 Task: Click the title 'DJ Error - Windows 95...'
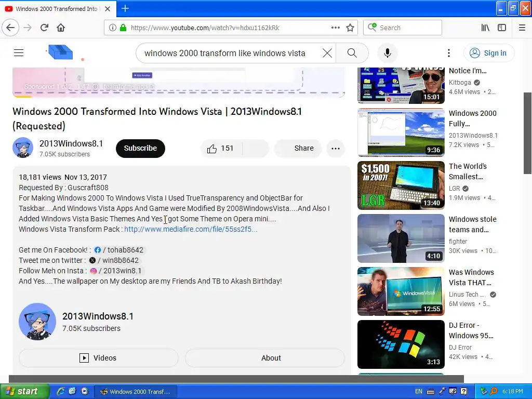(471, 330)
